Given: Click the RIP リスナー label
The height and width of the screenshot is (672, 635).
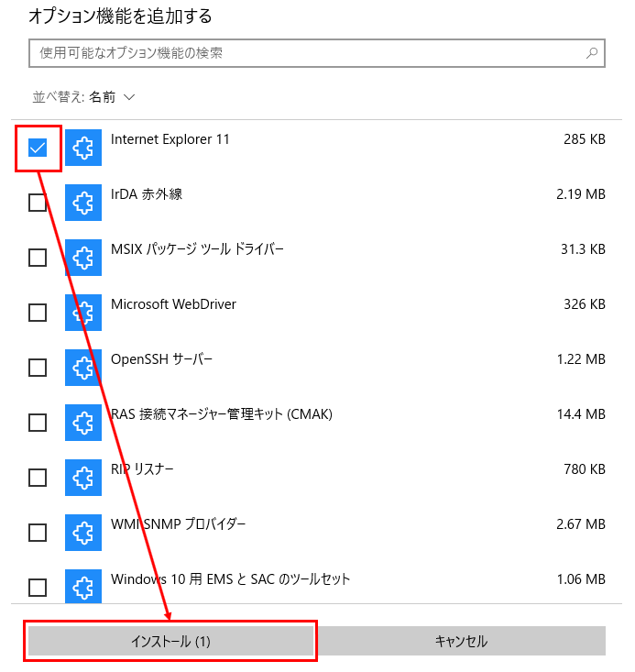Looking at the screenshot, I should (142, 469).
